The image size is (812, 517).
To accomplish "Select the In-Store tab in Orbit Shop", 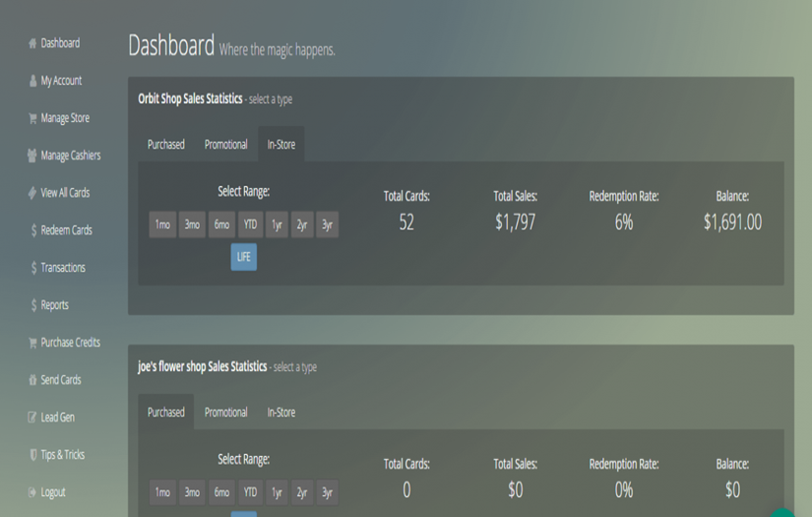I will [x=281, y=145].
